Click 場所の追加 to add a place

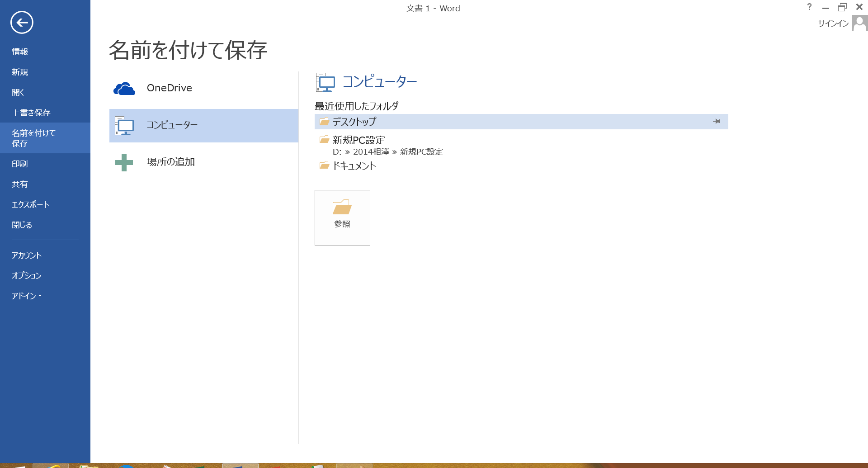tap(204, 162)
